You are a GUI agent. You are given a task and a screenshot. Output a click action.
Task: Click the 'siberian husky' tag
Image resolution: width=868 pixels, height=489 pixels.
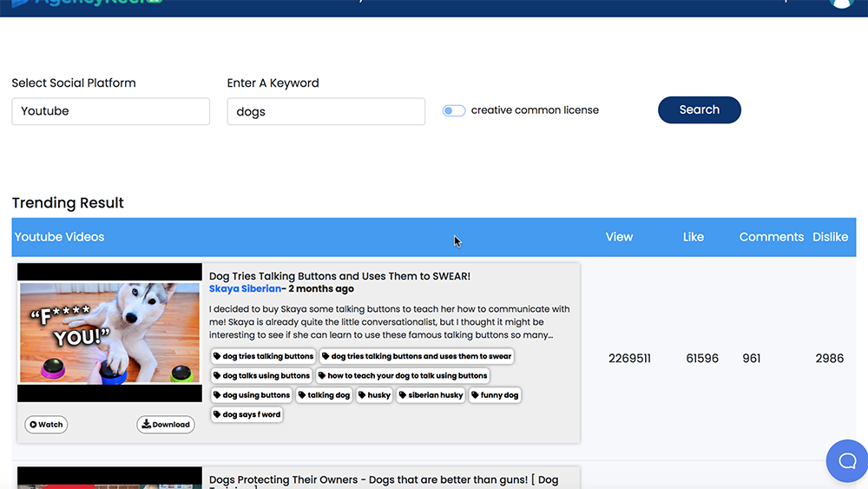[x=431, y=395]
